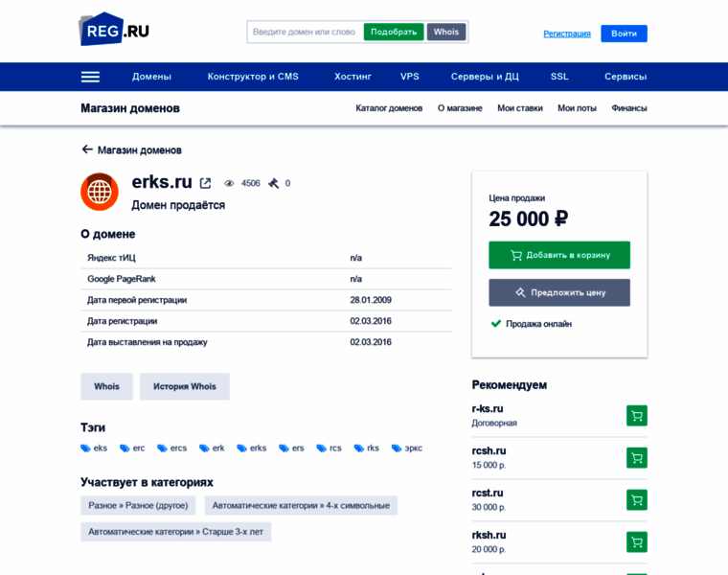
Task: Select the rcs tag
Action: tap(330, 448)
